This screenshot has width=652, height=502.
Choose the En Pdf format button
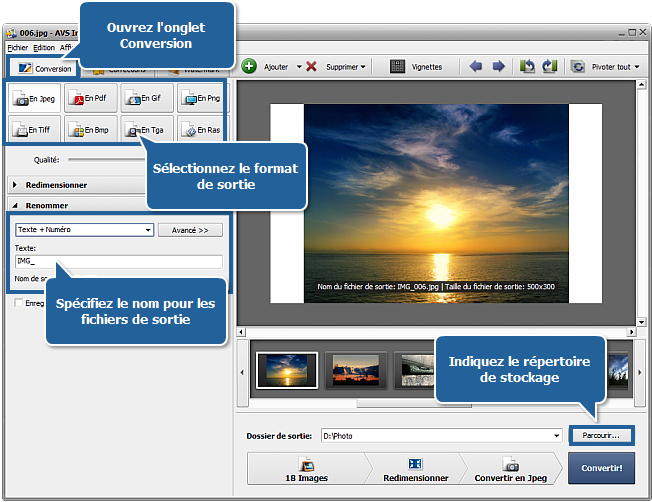click(90, 99)
